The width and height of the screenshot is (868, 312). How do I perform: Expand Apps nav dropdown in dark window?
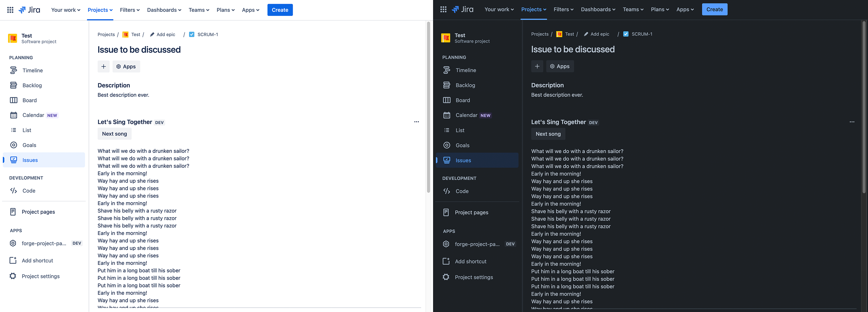coord(685,9)
